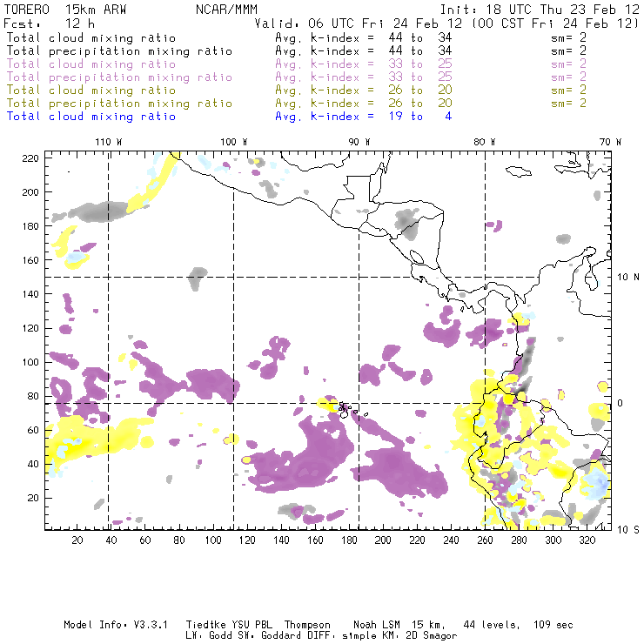Viewport: 644px width, 644px height.
Task: Click the purple 'Total precipitation mixing ratio' legend label
Action: click(x=119, y=77)
